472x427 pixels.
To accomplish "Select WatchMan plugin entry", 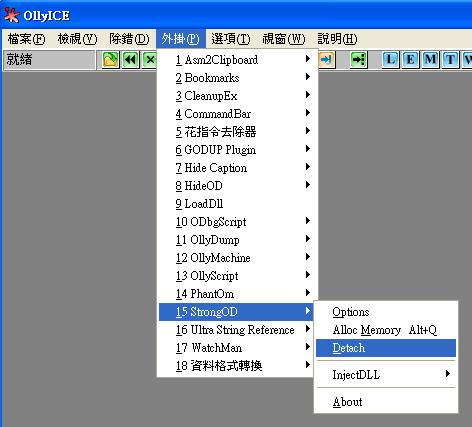I will [236, 348].
